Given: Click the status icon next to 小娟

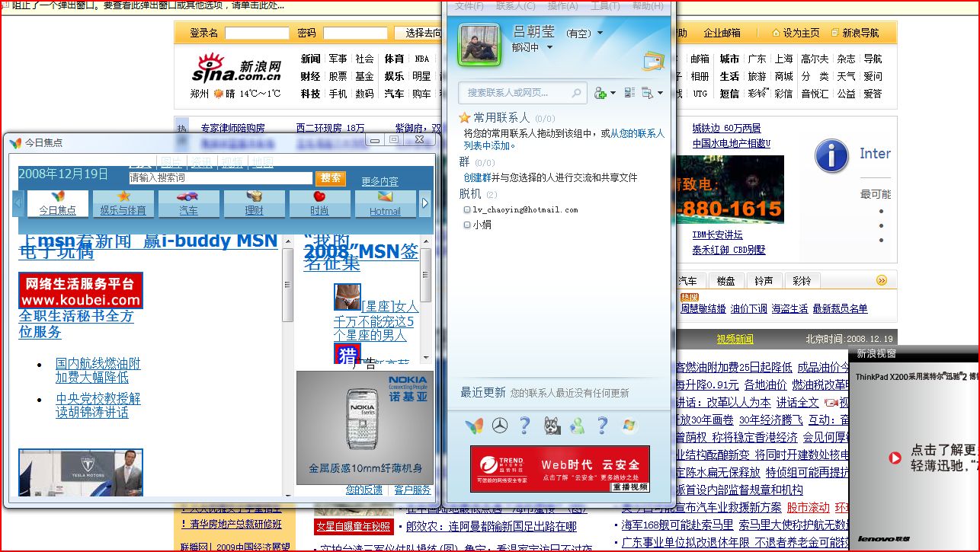Looking at the screenshot, I should point(467,225).
